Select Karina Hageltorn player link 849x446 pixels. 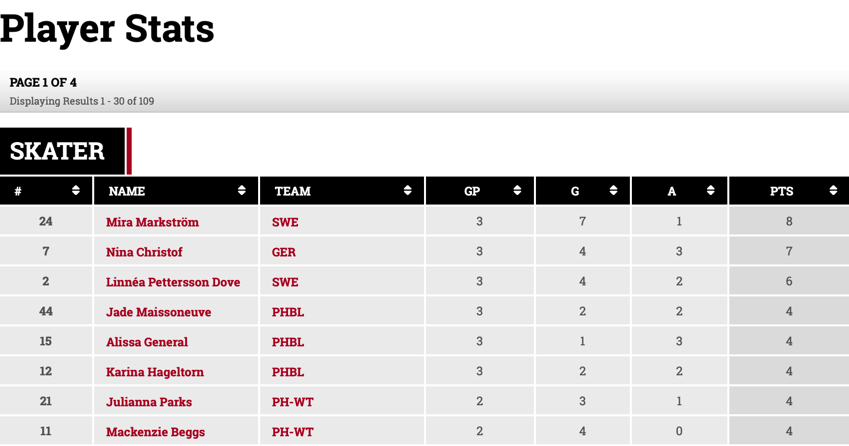155,372
